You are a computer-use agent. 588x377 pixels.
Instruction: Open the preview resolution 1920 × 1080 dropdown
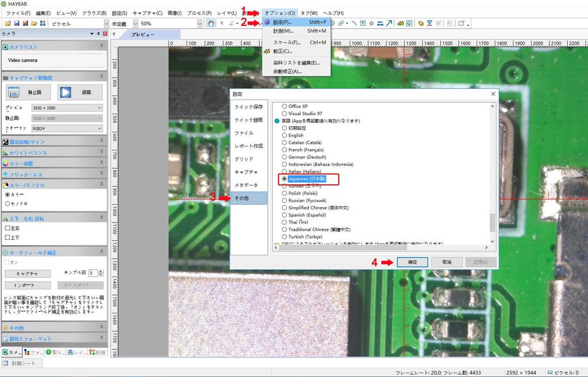coord(67,108)
